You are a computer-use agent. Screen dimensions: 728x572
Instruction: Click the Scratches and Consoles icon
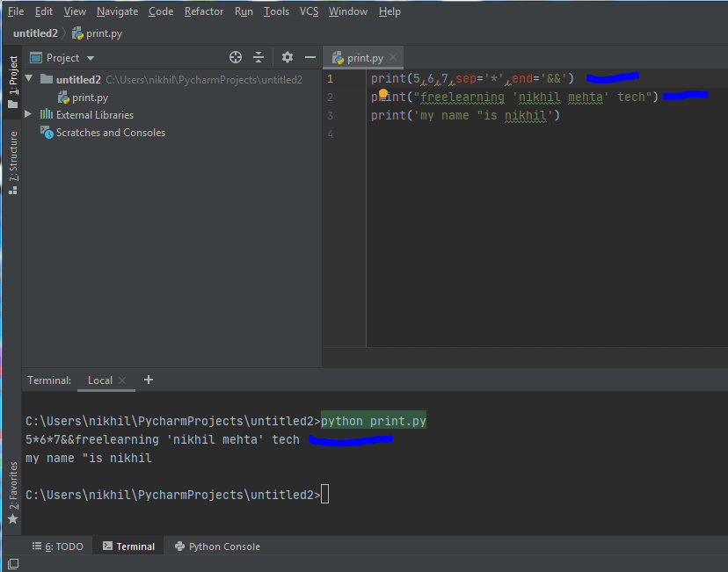tap(47, 132)
